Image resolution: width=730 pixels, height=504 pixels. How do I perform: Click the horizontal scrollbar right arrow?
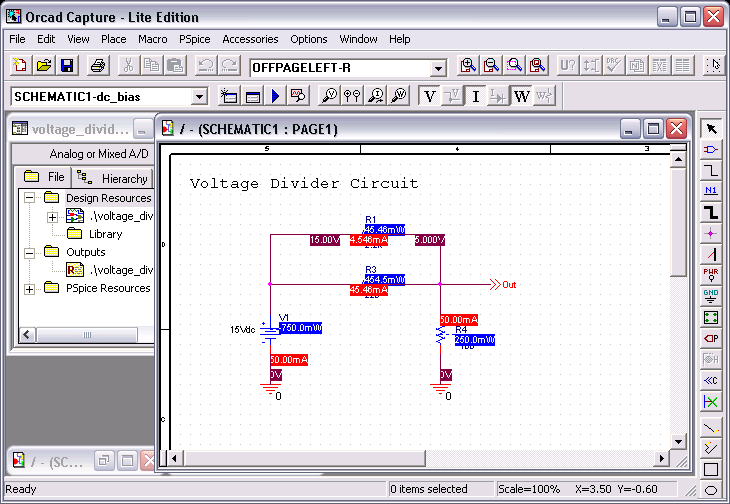[x=661, y=458]
